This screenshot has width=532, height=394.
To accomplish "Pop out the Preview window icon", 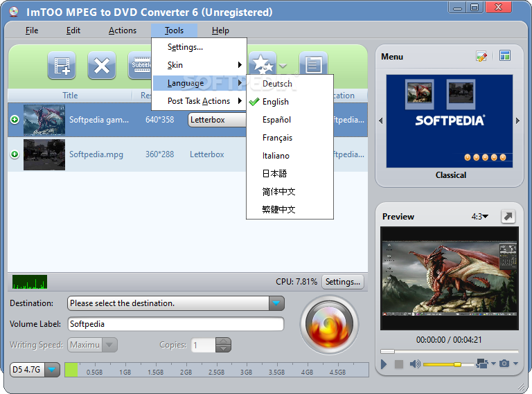I will coord(508,216).
